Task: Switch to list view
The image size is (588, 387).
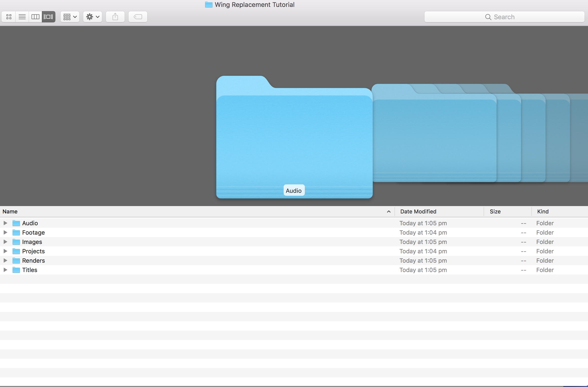Action: click(22, 17)
